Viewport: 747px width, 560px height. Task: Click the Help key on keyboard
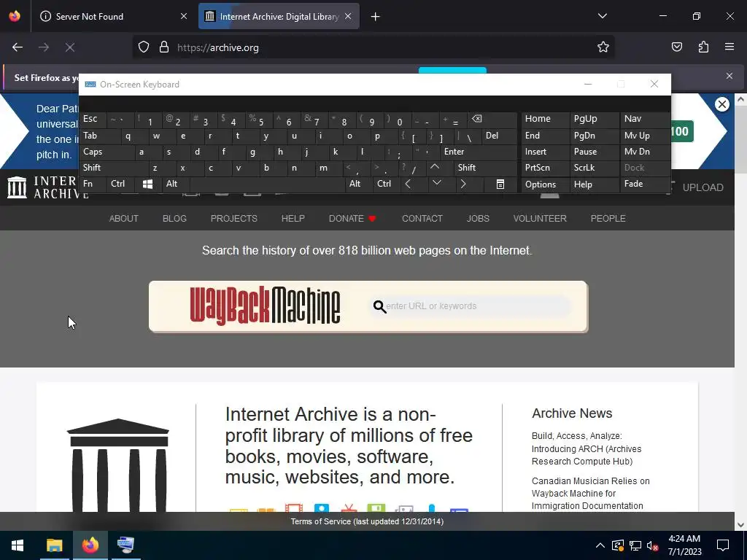pos(594,184)
